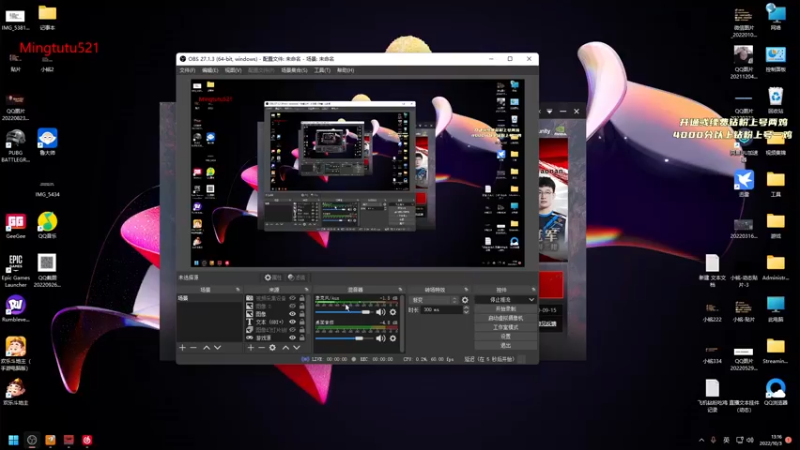Open the QQ浏览器 desktop icon
Viewport: 800px width, 450px height.
(775, 392)
